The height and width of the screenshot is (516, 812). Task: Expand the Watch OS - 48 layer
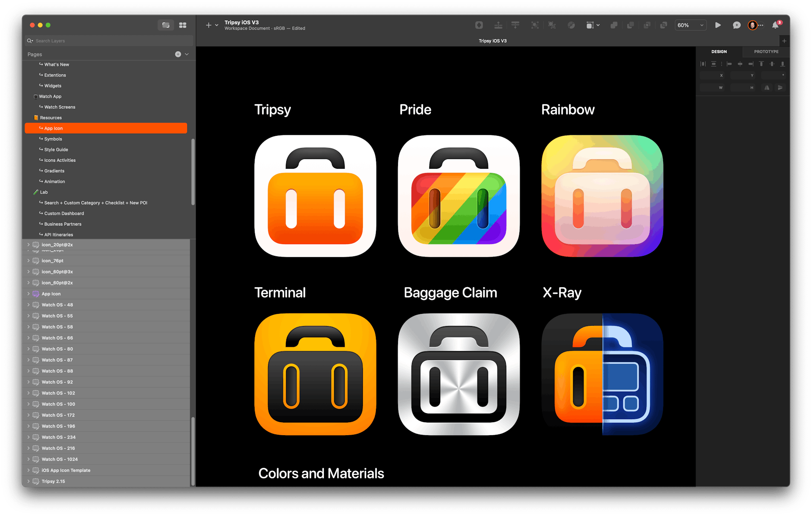point(28,305)
